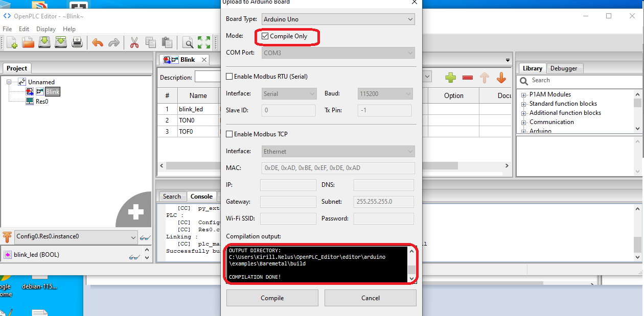Click the green fullscreen arrows icon
This screenshot has width=644, height=316.
pyautogui.click(x=204, y=42)
